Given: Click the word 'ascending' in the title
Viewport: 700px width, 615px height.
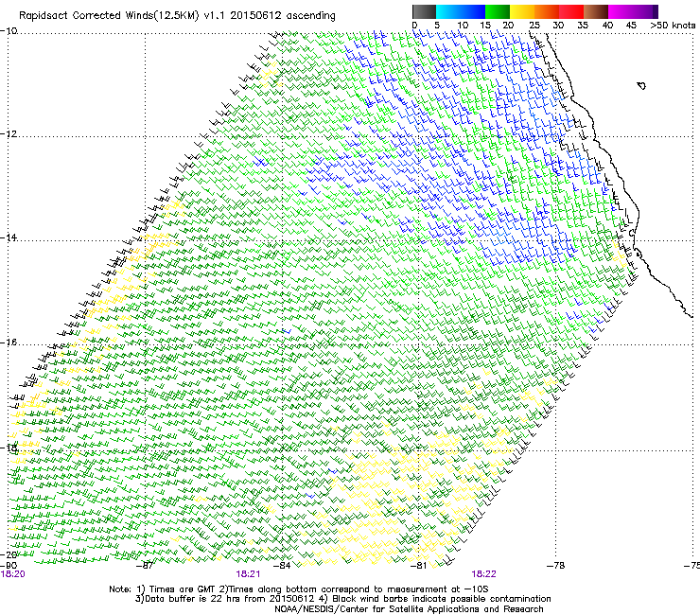Looking at the screenshot, I should coord(310,16).
